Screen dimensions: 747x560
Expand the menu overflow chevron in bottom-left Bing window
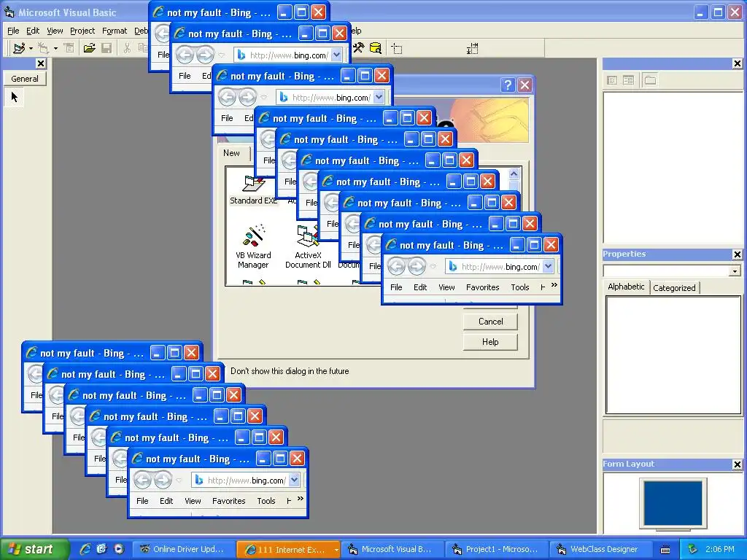coord(300,499)
